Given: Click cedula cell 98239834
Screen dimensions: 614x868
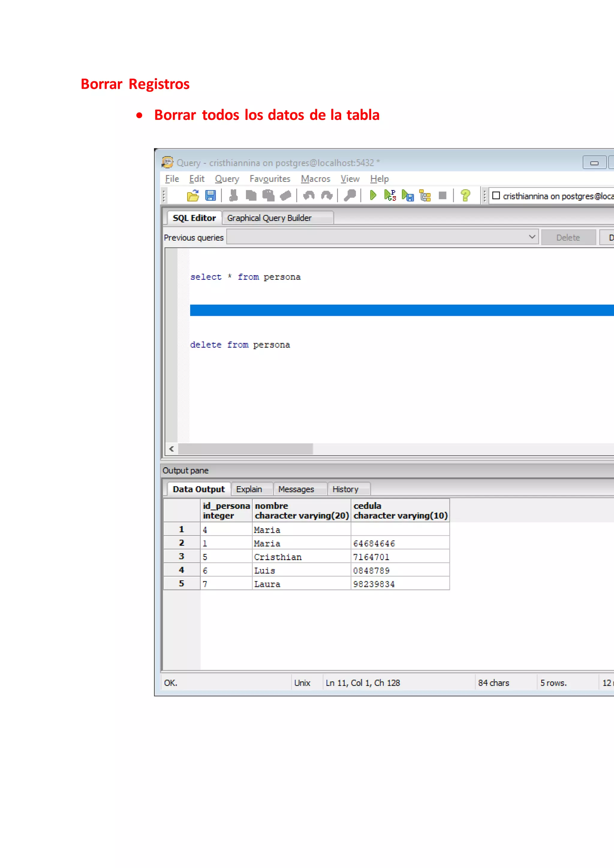Looking at the screenshot, I should click(400, 584).
